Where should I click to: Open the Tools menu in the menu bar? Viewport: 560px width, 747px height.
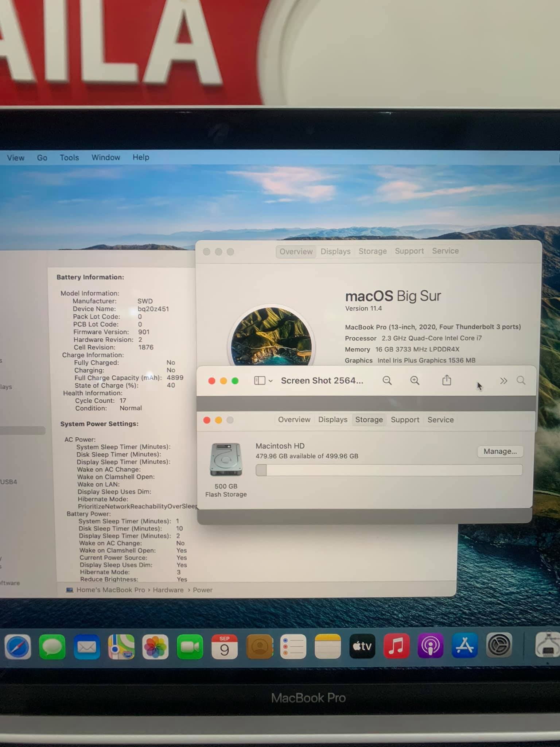click(x=69, y=158)
